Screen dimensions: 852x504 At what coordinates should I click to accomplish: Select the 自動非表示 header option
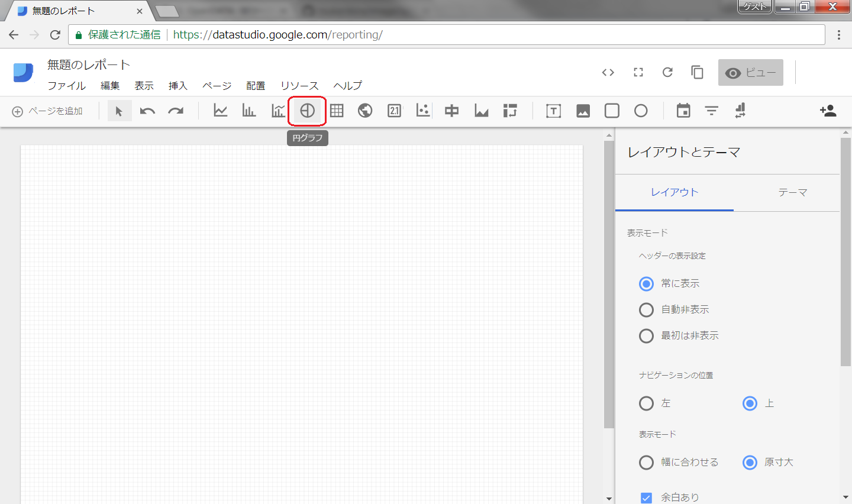click(674, 309)
